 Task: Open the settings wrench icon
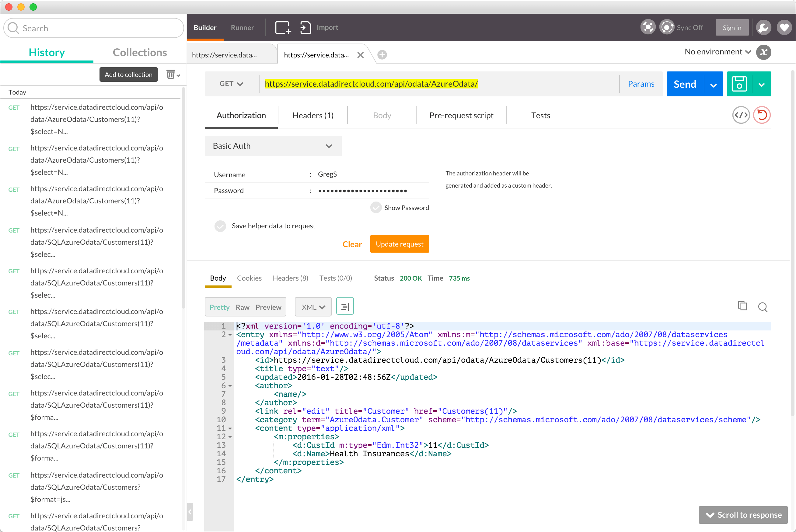(763, 27)
